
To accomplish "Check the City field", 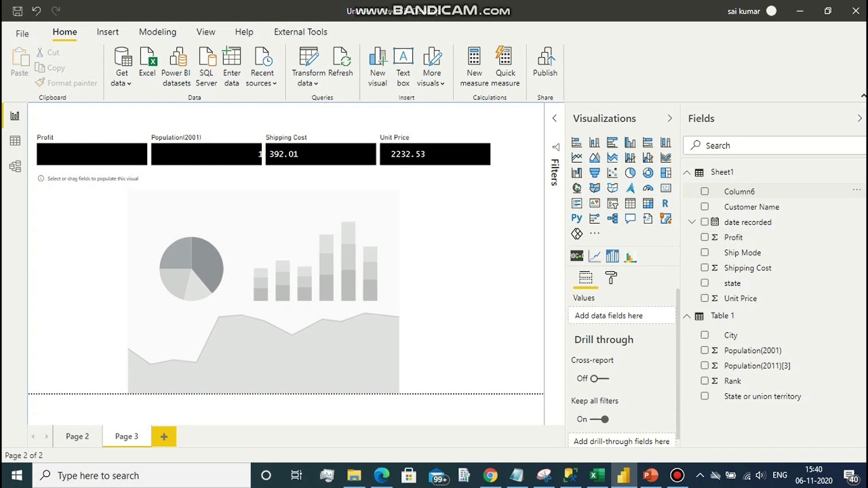I will pyautogui.click(x=705, y=335).
